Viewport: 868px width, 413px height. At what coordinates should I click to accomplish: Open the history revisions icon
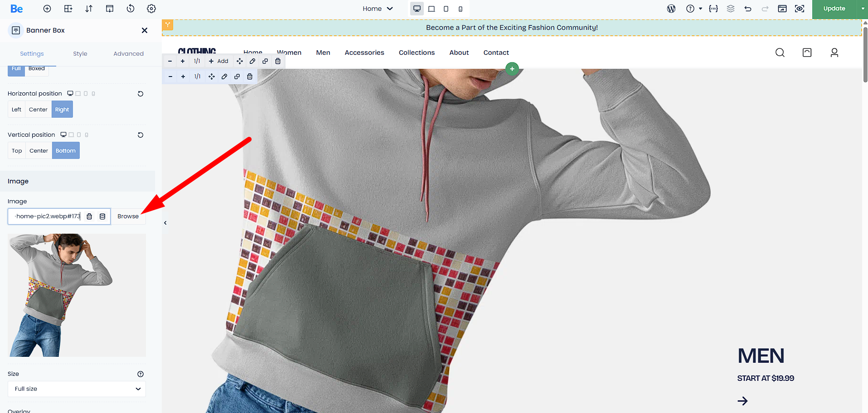click(131, 9)
